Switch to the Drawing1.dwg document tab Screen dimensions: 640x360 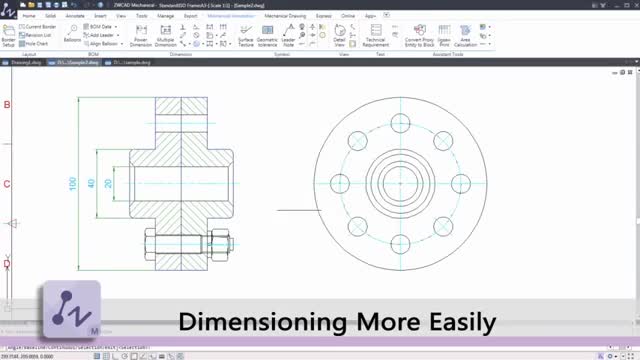[22, 62]
